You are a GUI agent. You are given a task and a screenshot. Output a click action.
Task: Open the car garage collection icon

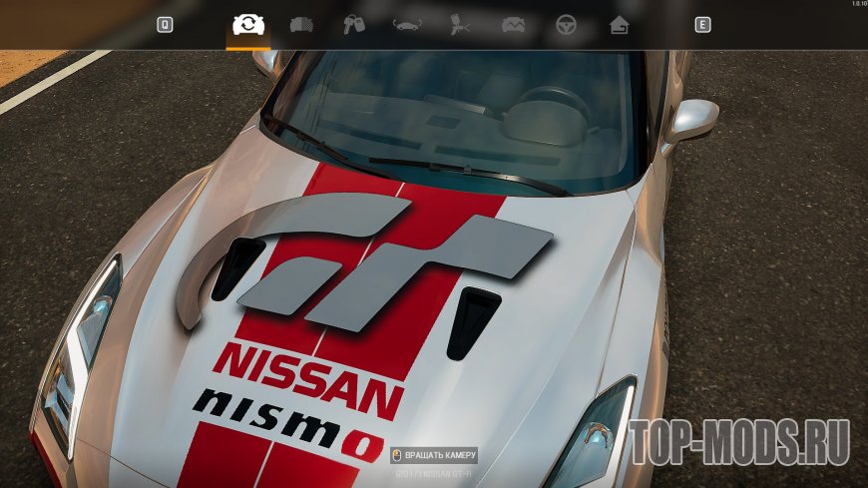(x=300, y=25)
